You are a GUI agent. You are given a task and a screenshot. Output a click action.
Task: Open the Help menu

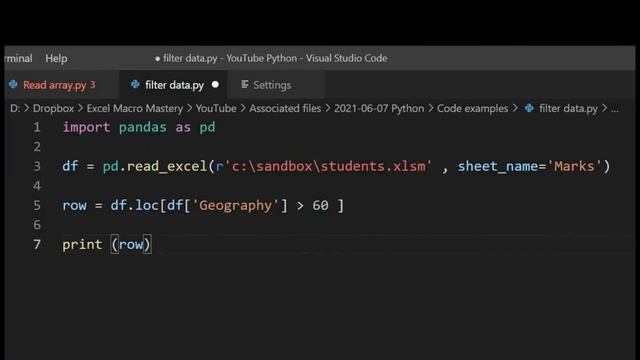(x=56, y=58)
